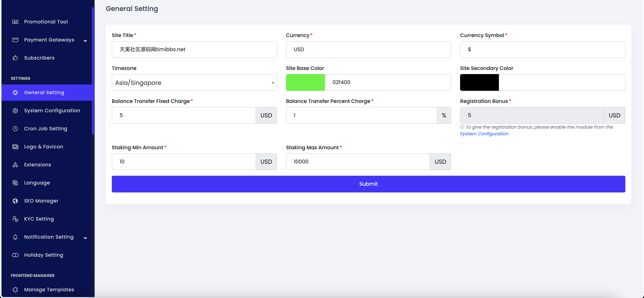Click the percent sign addon of Percent Charge
Screen dimensions: 644x298
(x=444, y=115)
